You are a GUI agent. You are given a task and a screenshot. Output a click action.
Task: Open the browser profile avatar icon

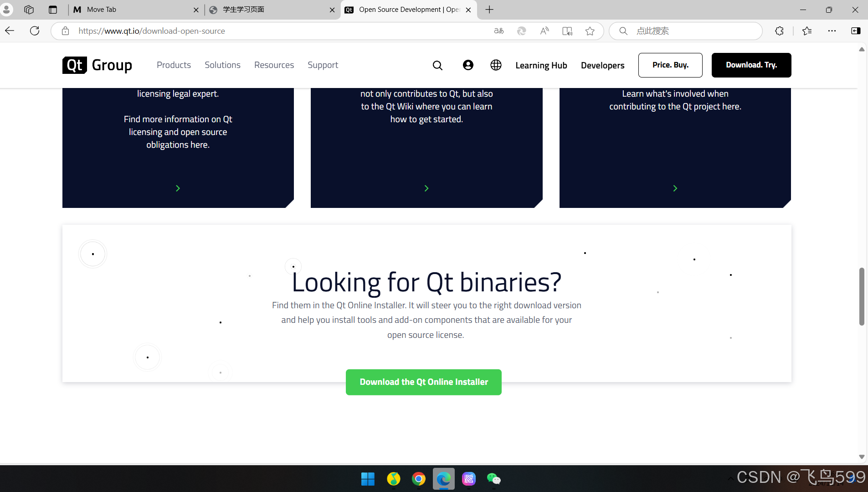pyautogui.click(x=6, y=10)
